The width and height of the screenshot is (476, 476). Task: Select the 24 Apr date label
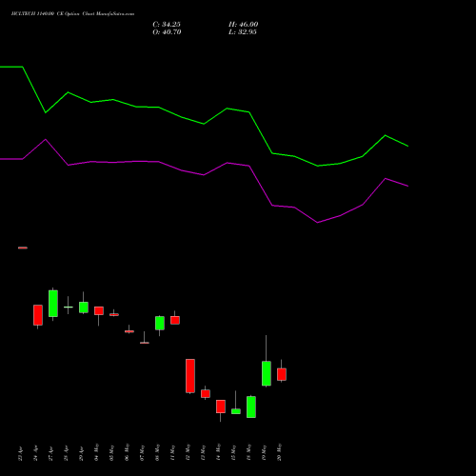35,453
